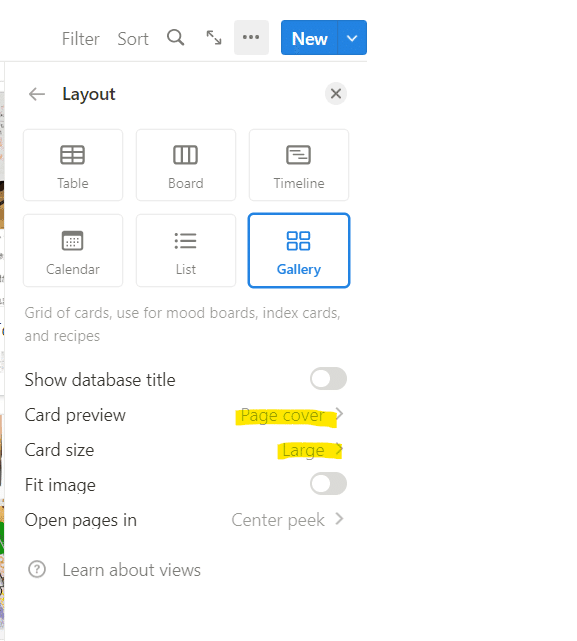The image size is (577, 641).
Task: Close the Layout panel
Action: click(336, 94)
